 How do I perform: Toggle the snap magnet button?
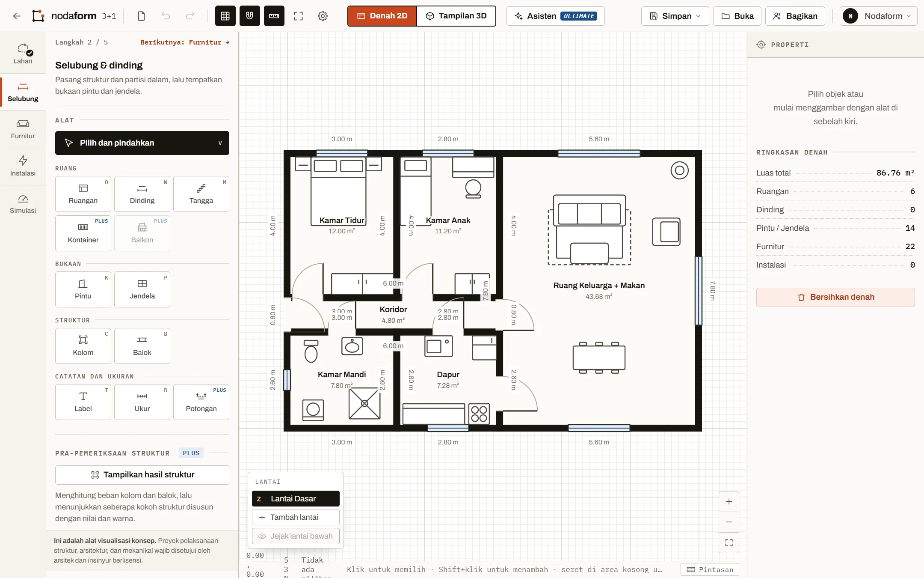[x=250, y=16]
